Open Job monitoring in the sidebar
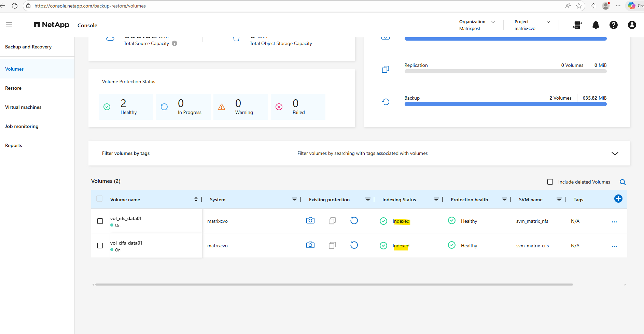644x334 pixels. coord(22,126)
